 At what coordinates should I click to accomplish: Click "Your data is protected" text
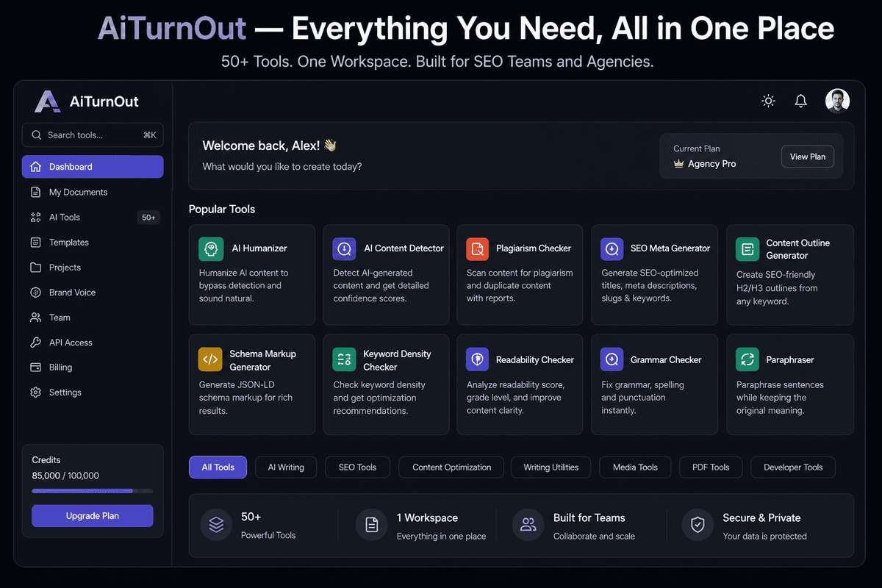pos(764,537)
